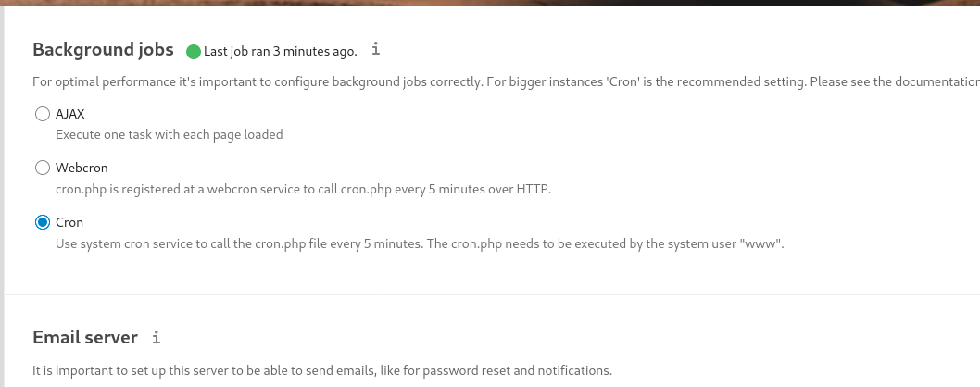Open the Email server info icon
The height and width of the screenshot is (387, 980).
[157, 338]
